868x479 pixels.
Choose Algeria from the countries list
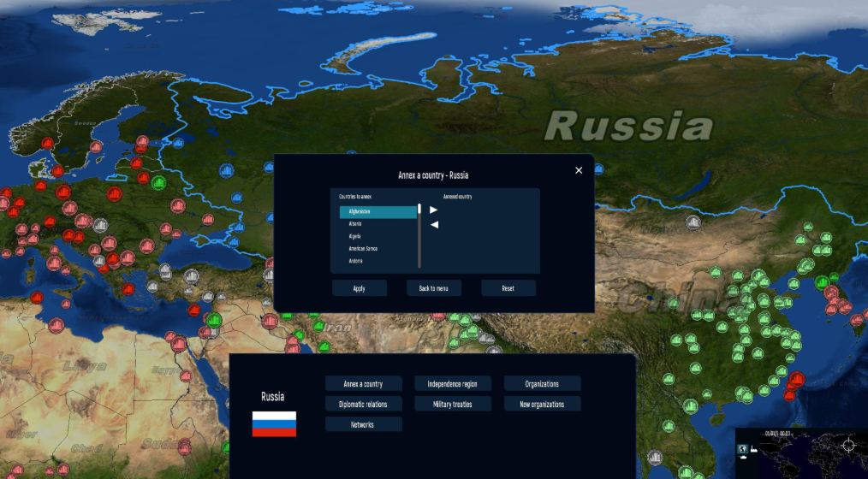pos(378,236)
